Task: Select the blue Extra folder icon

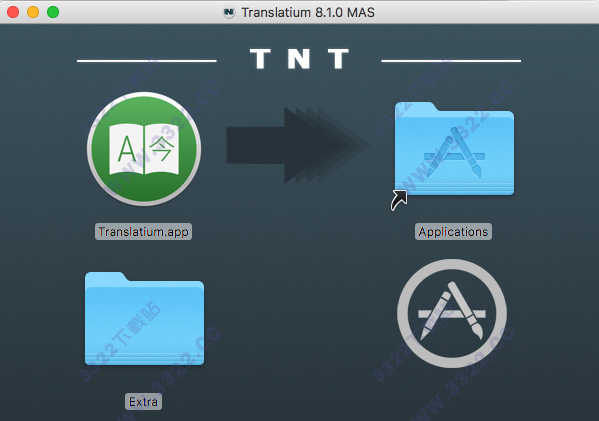Action: click(144, 319)
